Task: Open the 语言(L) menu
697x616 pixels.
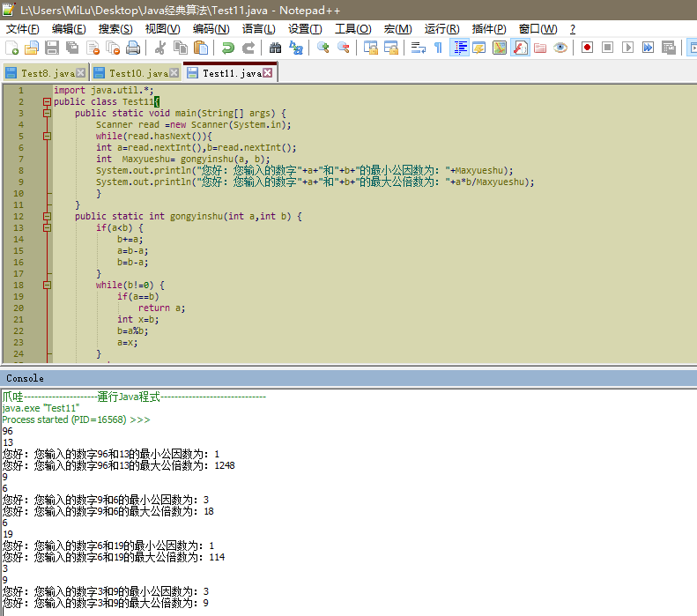Action: tap(259, 29)
